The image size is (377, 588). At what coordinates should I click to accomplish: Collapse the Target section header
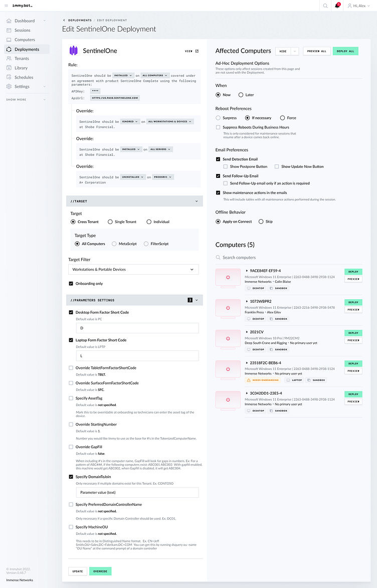[196, 201]
